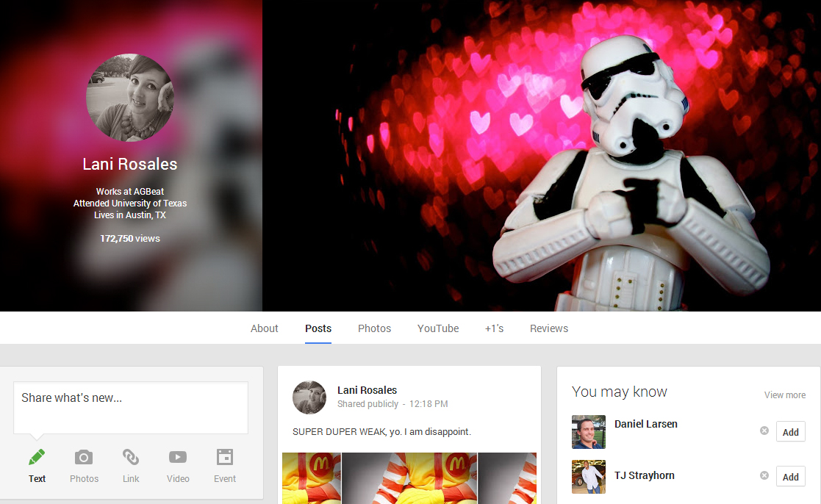Click the Video play icon
Screen dimensions: 821x504
coord(178,458)
